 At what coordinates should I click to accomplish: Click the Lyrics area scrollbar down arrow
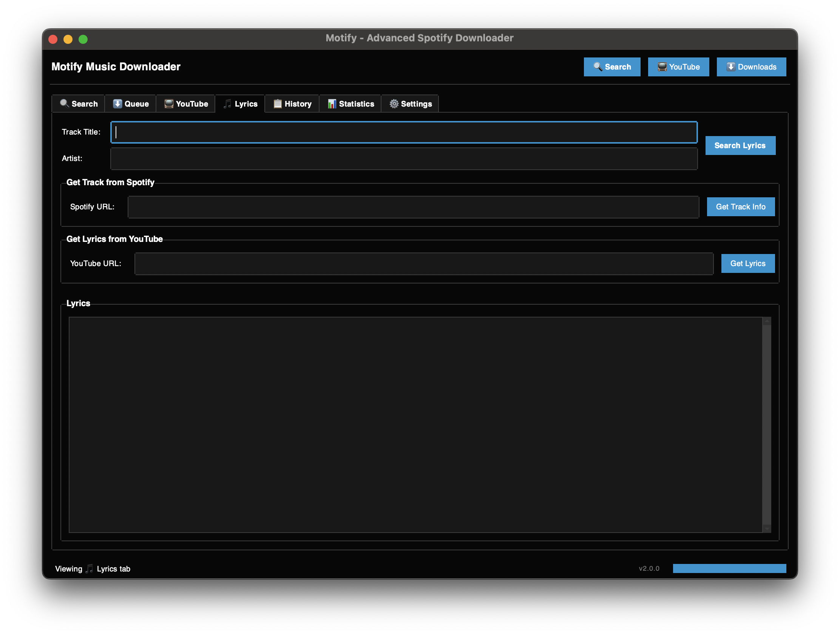[x=767, y=528]
